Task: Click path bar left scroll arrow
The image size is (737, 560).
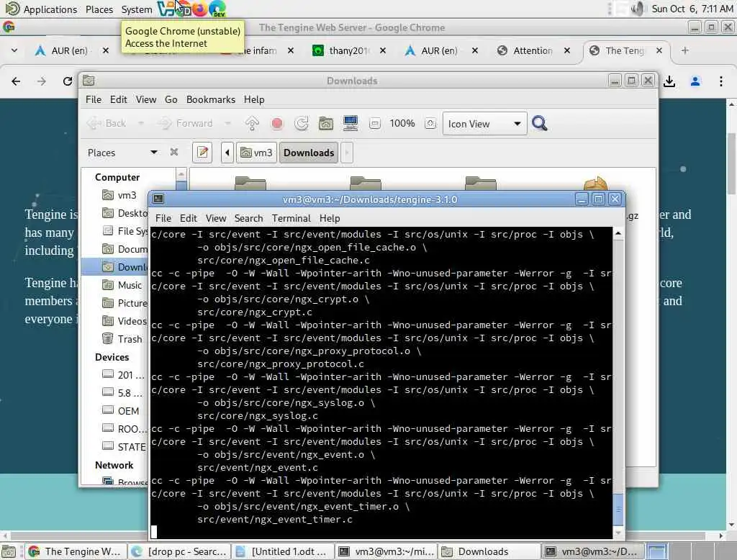Action: pyautogui.click(x=227, y=153)
